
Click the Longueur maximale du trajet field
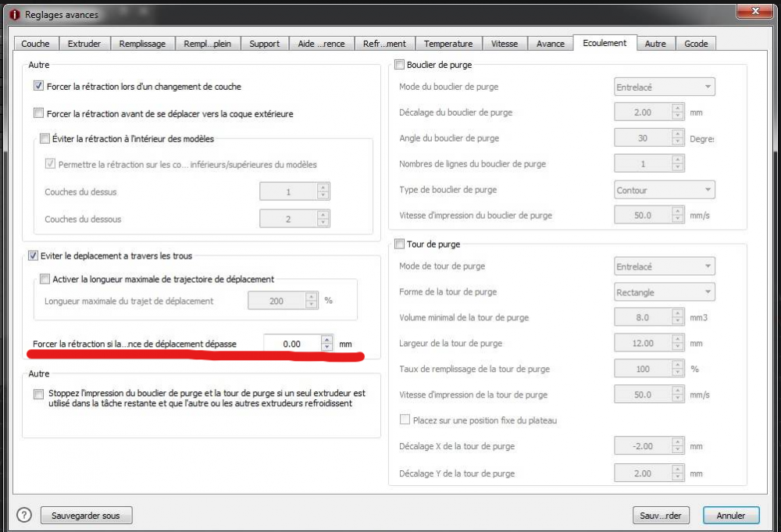277,301
